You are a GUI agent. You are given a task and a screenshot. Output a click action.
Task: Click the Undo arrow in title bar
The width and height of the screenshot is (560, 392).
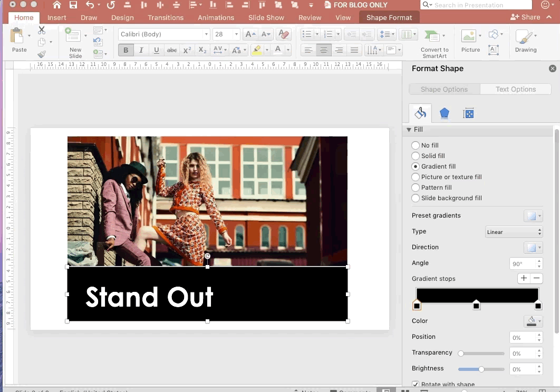pos(90,5)
